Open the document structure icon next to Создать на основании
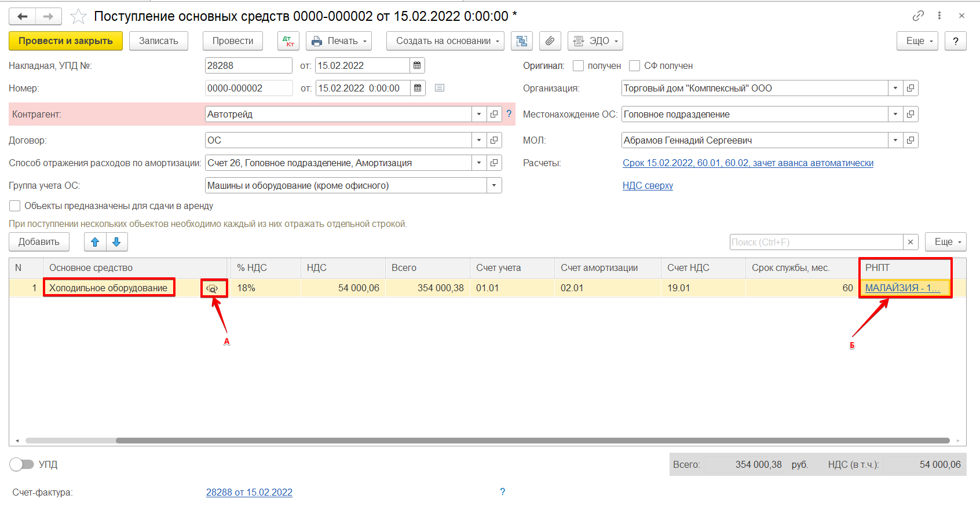 pyautogui.click(x=522, y=41)
